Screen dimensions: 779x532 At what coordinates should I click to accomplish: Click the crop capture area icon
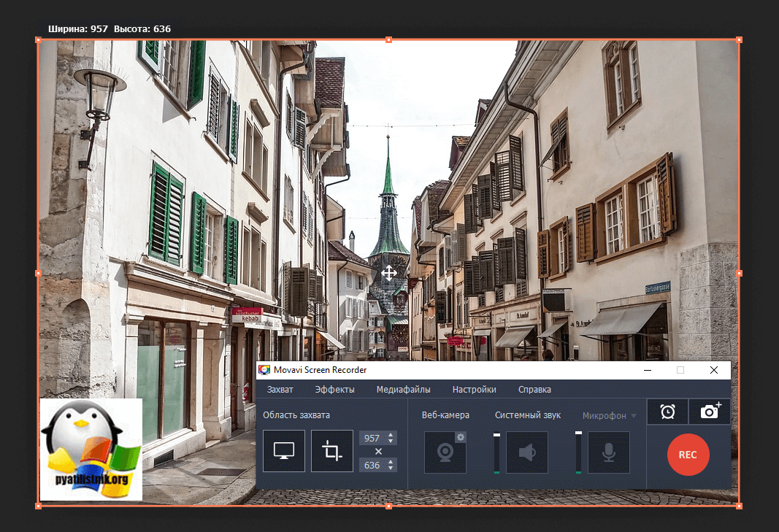[x=332, y=451]
